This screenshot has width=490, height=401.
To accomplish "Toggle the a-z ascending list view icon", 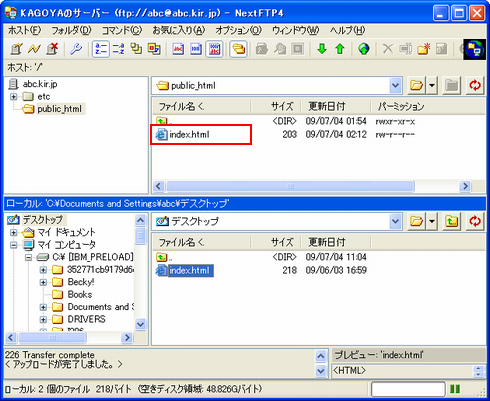I will click(x=100, y=49).
